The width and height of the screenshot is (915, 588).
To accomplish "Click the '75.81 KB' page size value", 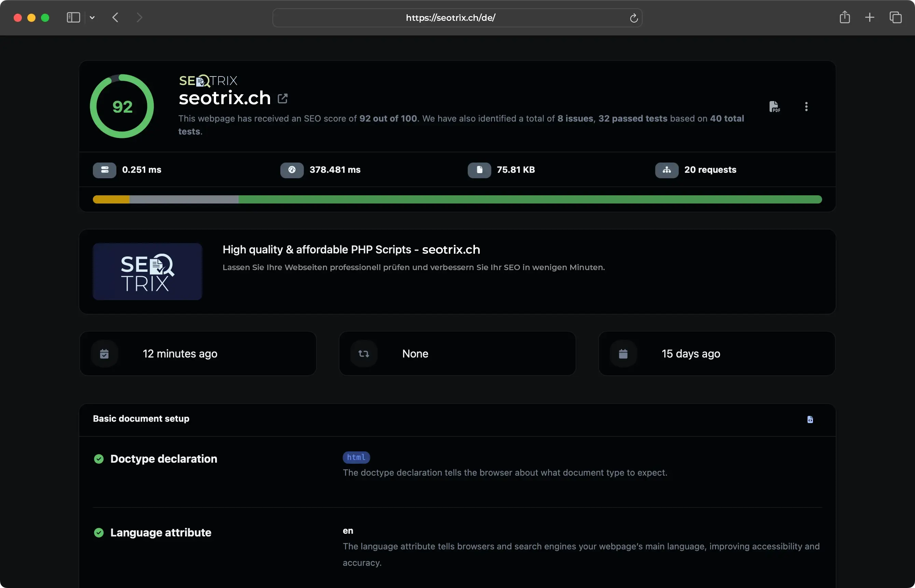I will click(516, 170).
